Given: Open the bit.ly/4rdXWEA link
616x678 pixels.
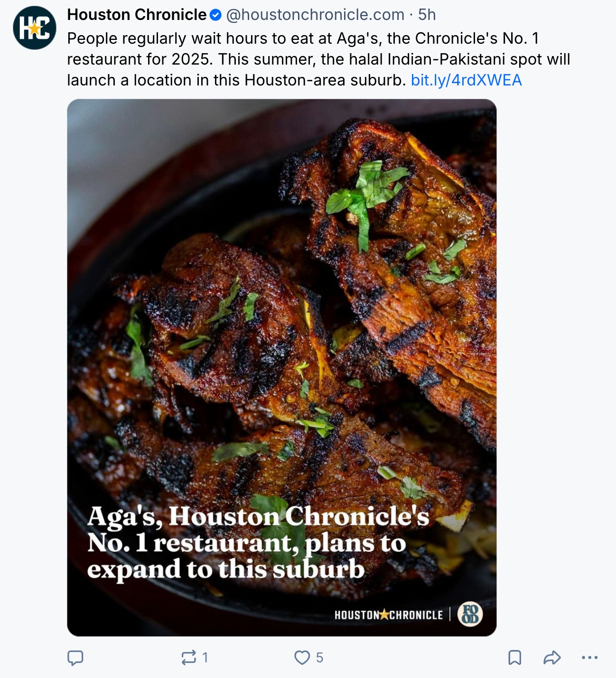Looking at the screenshot, I should [466, 80].
